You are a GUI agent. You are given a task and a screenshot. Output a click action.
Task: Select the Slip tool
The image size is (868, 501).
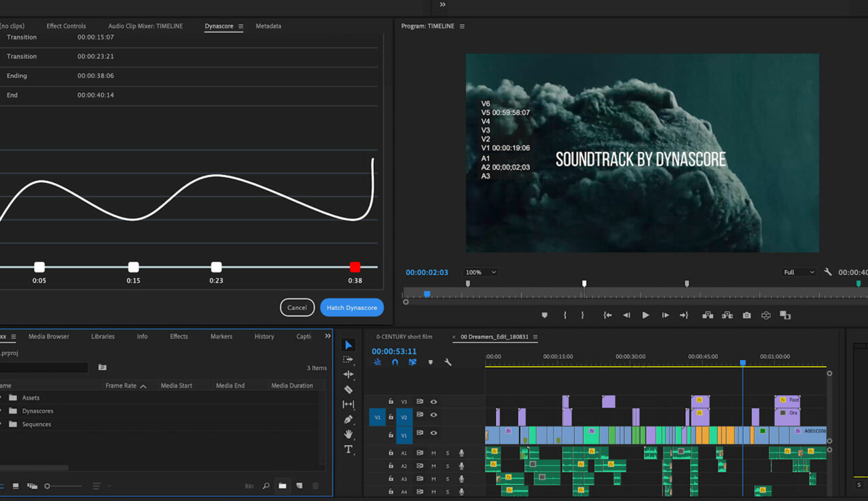[x=349, y=404]
